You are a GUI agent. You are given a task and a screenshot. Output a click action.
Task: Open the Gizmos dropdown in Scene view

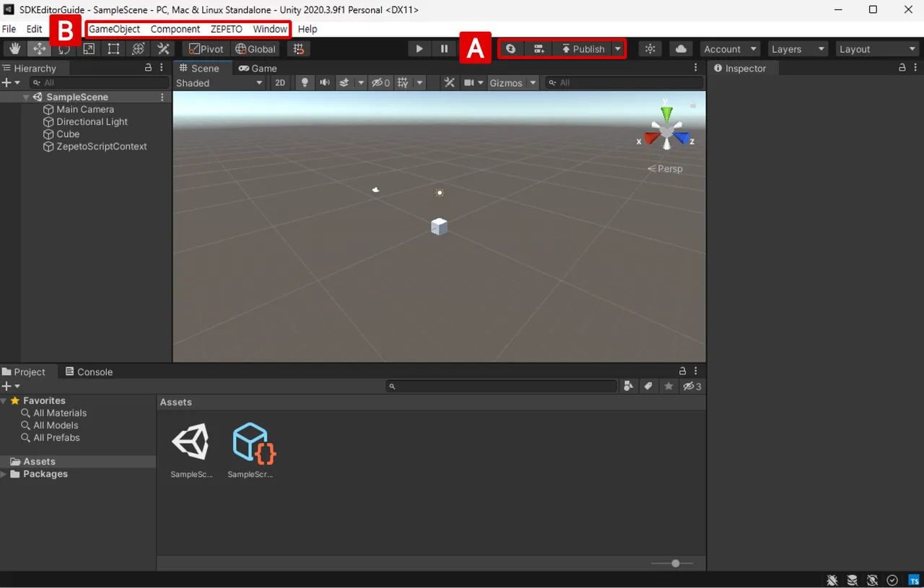[x=513, y=82]
